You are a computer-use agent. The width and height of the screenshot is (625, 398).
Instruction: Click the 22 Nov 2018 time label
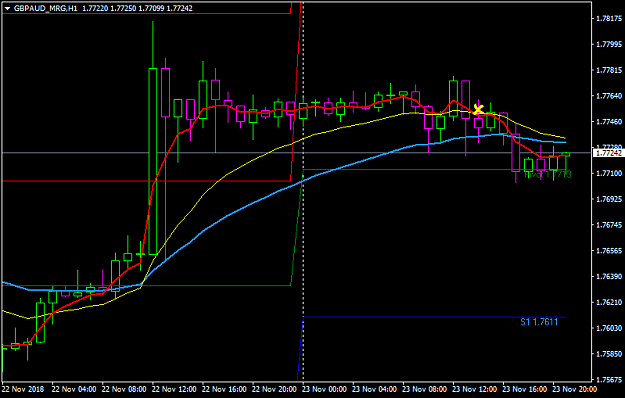pos(23,389)
